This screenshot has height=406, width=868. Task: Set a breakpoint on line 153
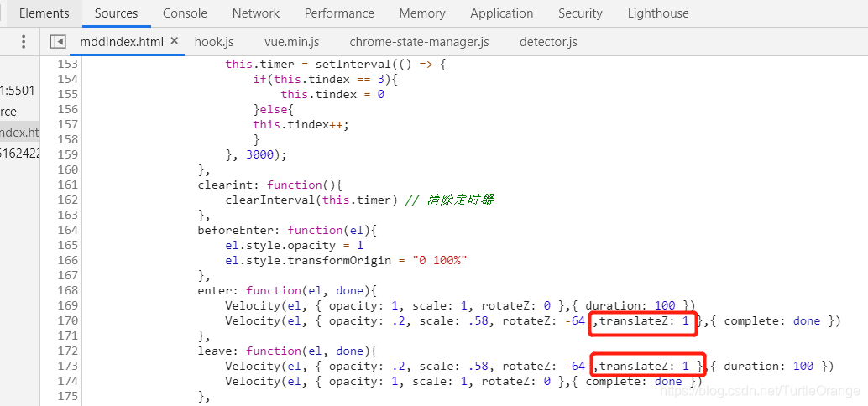coord(67,64)
